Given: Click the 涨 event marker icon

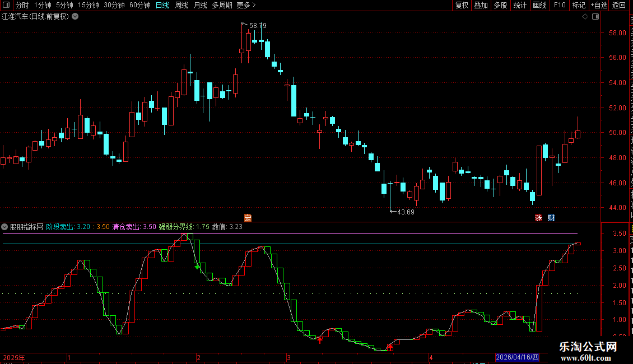Looking at the screenshot, I should (538, 217).
